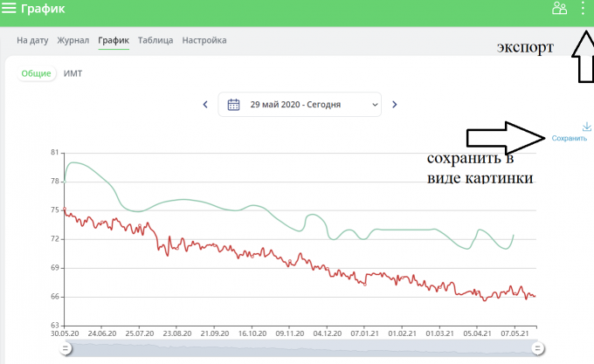Expand the date range dropdown chevron
Image resolution: width=594 pixels, height=364 pixels.
point(375,105)
